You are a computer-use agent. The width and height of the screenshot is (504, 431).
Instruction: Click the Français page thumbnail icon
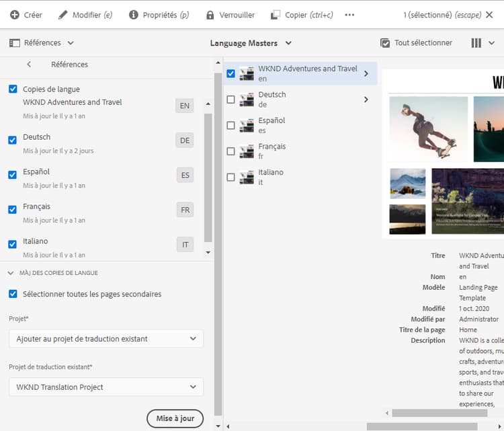tap(247, 151)
